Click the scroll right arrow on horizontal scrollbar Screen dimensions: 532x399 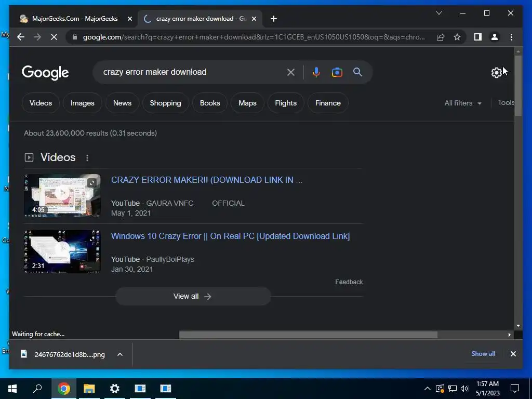(x=509, y=335)
